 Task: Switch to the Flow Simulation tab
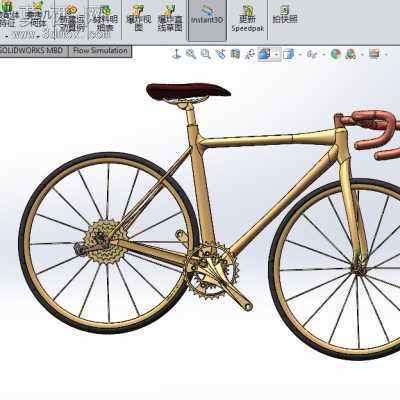[x=100, y=51]
